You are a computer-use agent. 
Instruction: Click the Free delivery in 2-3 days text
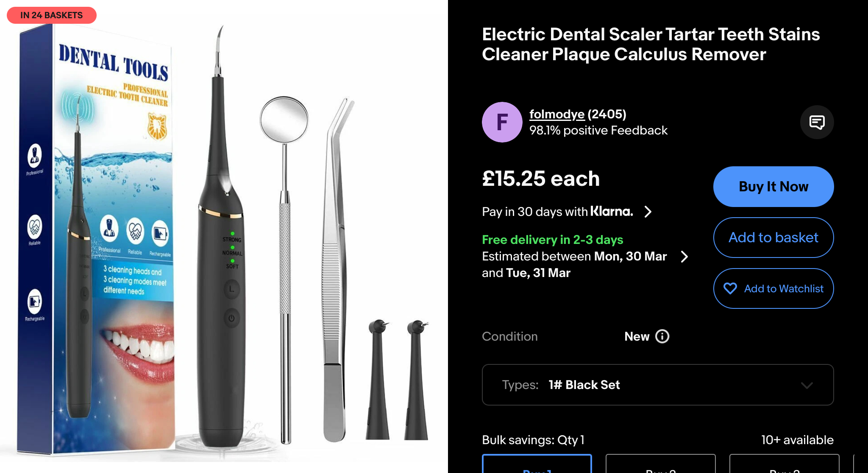pos(553,240)
